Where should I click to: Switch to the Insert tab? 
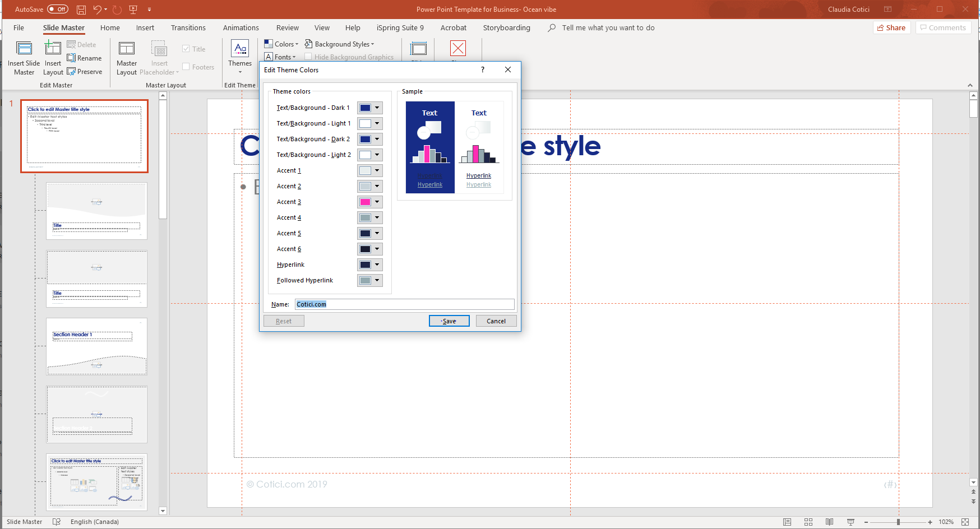click(145, 27)
